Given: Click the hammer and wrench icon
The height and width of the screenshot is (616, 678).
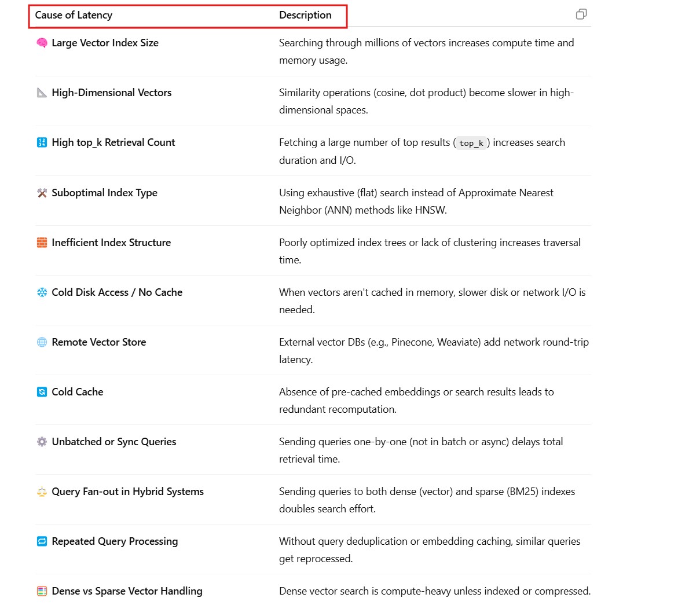Looking at the screenshot, I should [42, 193].
